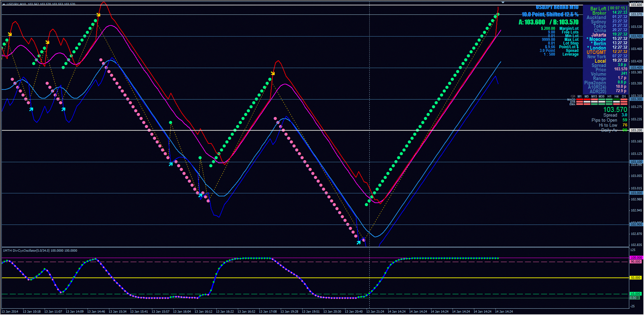This screenshot has width=644, height=315.
Task: Click the 10.000 oscillator level label
Action: tap(636, 294)
